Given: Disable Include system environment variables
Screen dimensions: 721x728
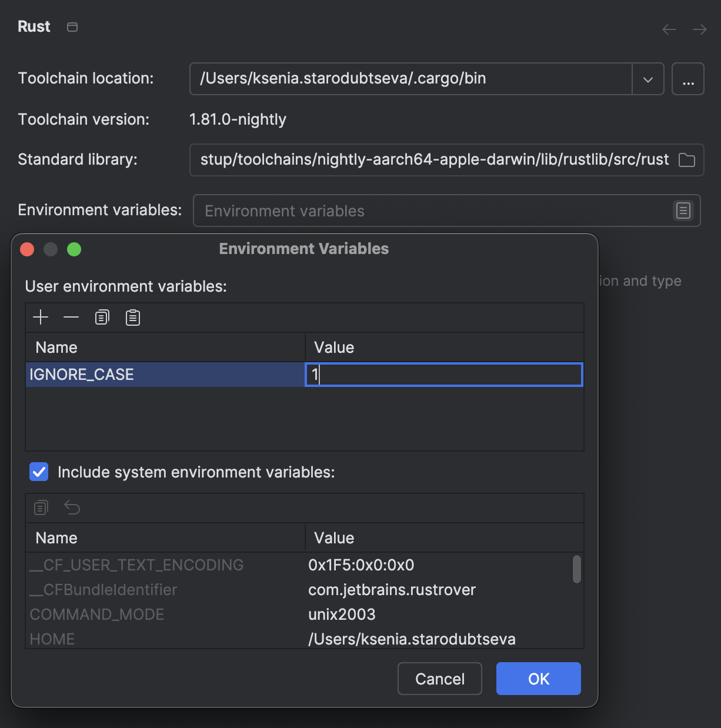Looking at the screenshot, I should pyautogui.click(x=38, y=472).
